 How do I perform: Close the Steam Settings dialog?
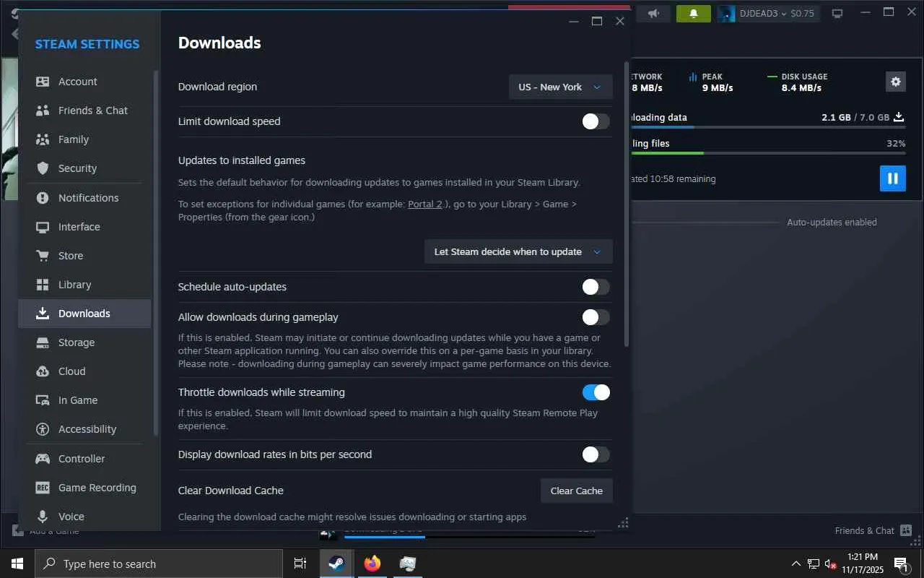pos(620,21)
